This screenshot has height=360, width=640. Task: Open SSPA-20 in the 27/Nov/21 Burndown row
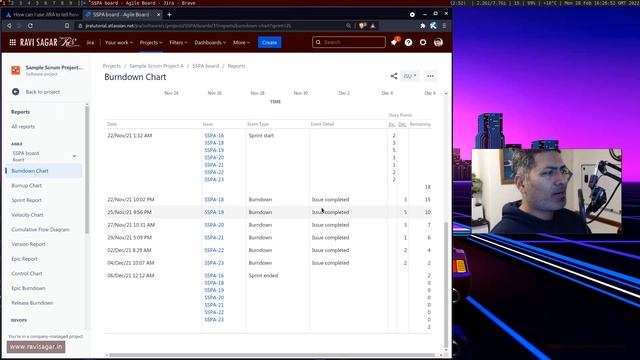[x=214, y=225]
